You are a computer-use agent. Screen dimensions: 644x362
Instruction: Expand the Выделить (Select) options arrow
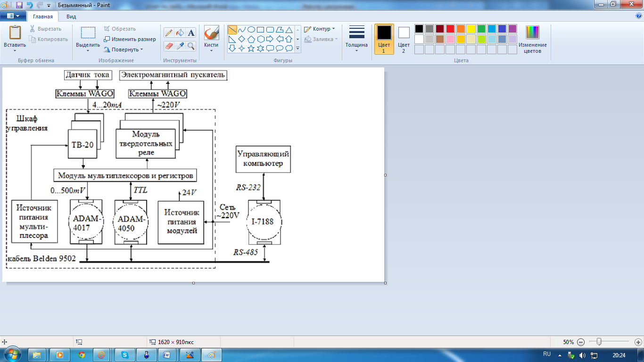(88, 50)
